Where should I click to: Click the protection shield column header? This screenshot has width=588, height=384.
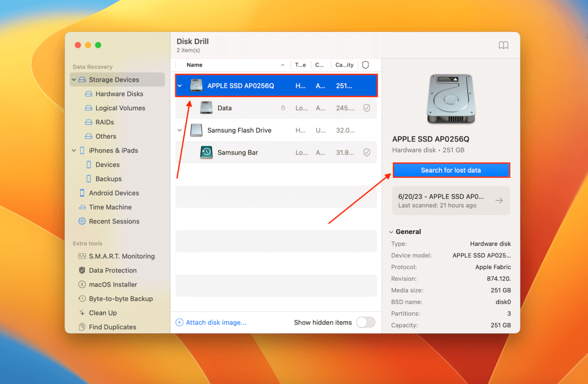(x=365, y=65)
